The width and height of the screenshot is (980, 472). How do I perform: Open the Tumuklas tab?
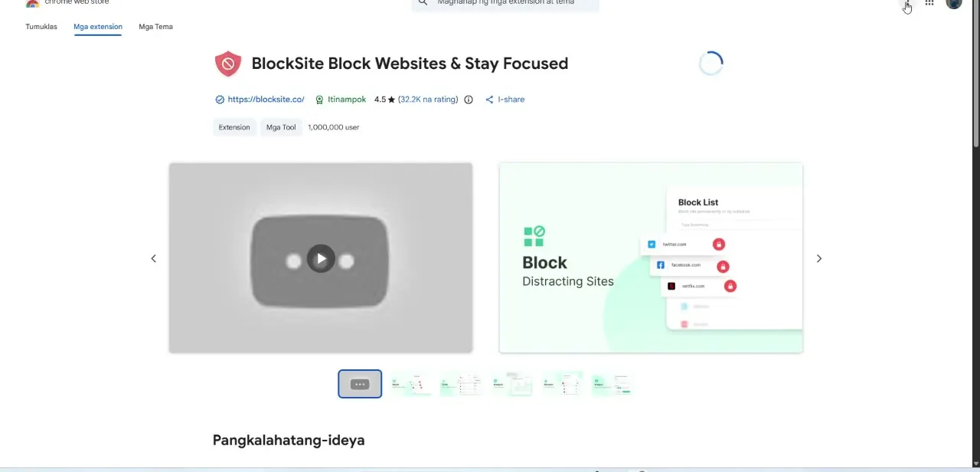click(41, 27)
